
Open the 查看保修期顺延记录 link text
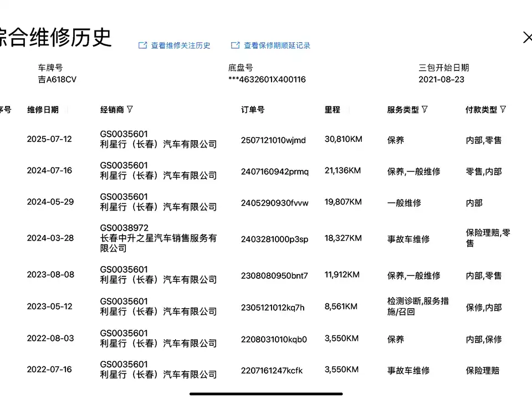click(x=277, y=45)
